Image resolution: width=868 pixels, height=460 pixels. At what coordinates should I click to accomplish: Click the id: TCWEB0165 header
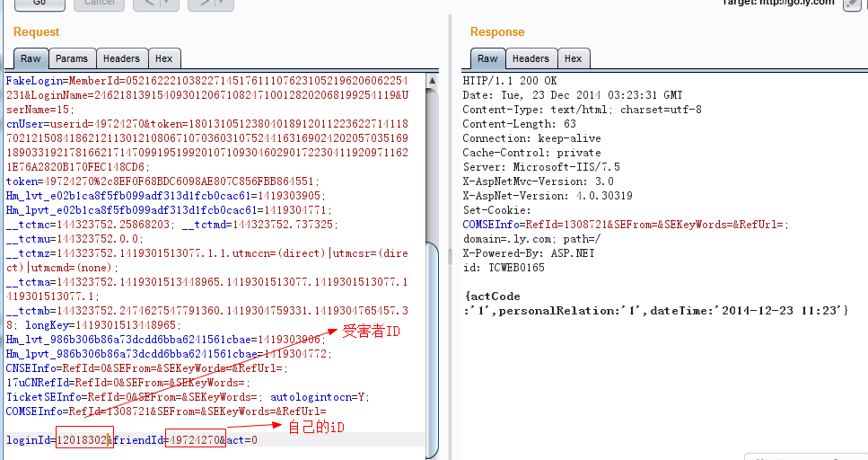point(504,269)
